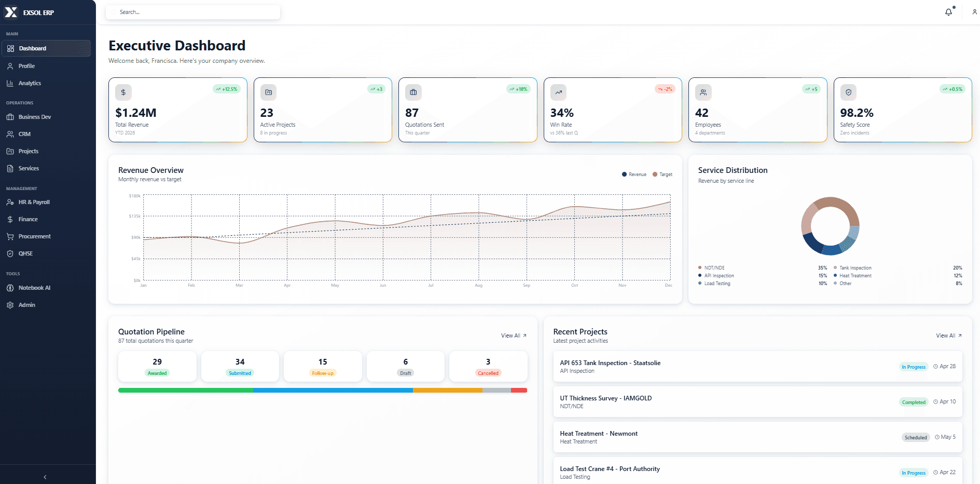The image size is (980, 484).
Task: Focus the Search input field
Action: [193, 12]
